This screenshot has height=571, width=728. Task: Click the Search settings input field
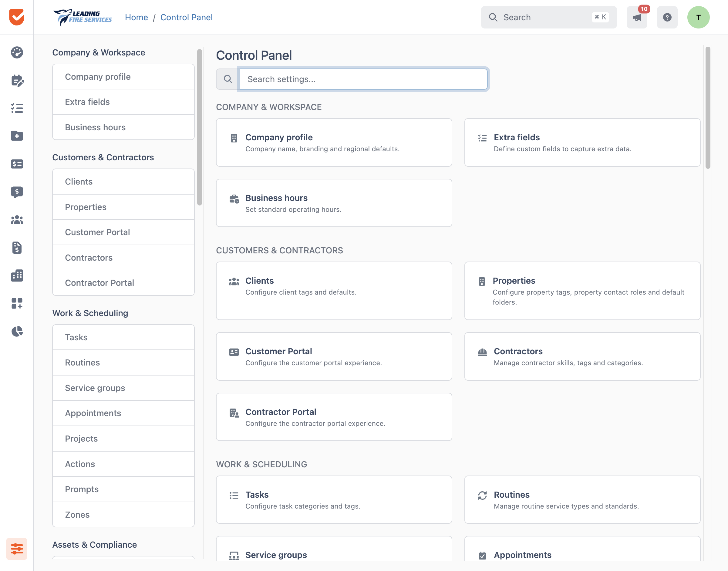[363, 79]
